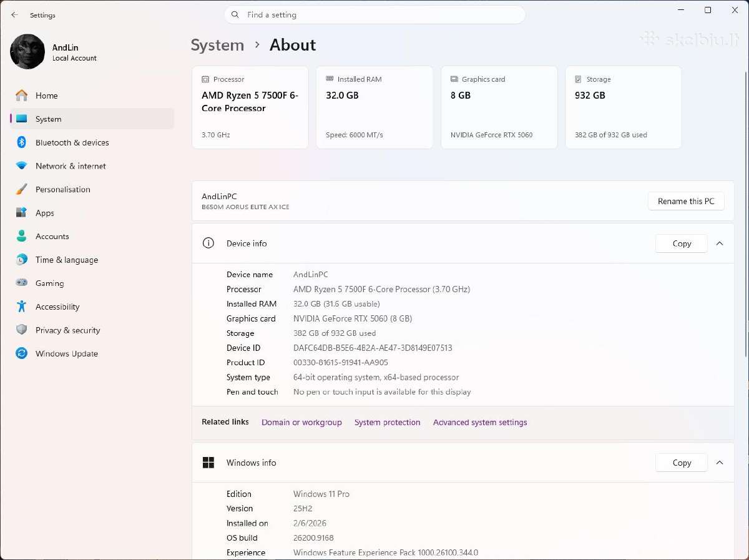Select the Device ID value DAFC64DB-B5E6-4B2A-AE47-3D8149E07513
This screenshot has height=560, width=749.
pos(373,348)
